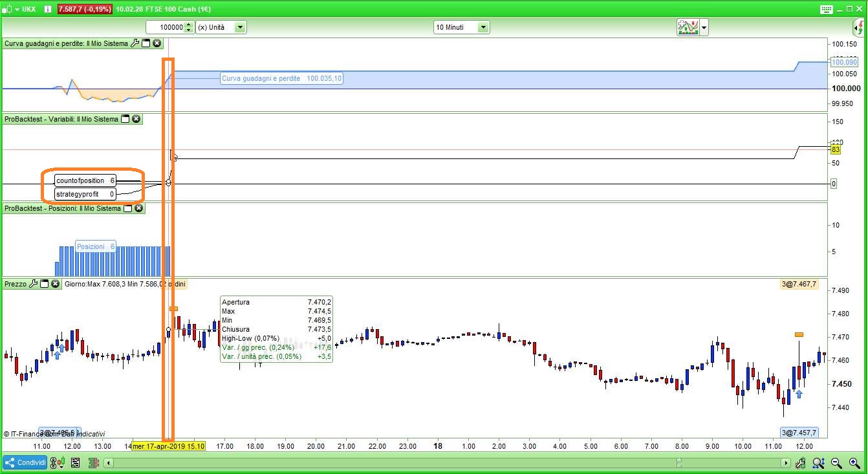Maximize the ProBacktest Posizioni panel
The image size is (868, 474).
click(x=128, y=208)
